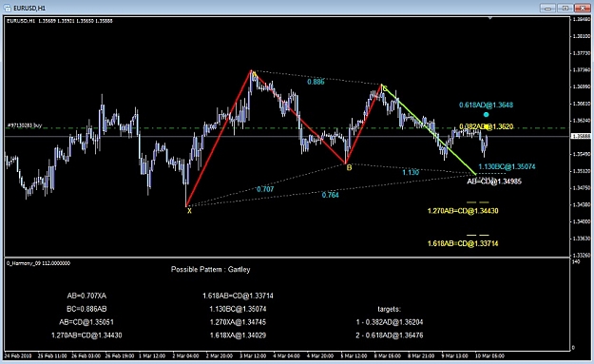Click the '3 Mar 12:00' time axis label
Image resolution: width=594 pixels, height=364 pixels.
point(253,356)
